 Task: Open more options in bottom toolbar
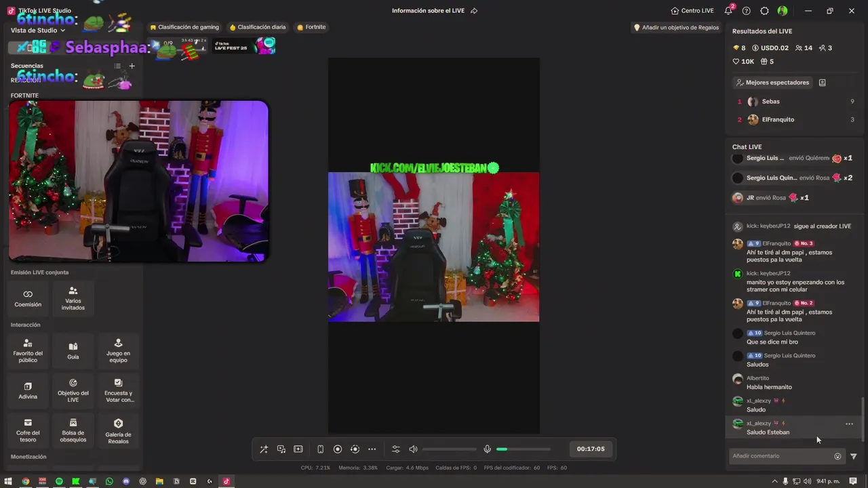[372, 449]
